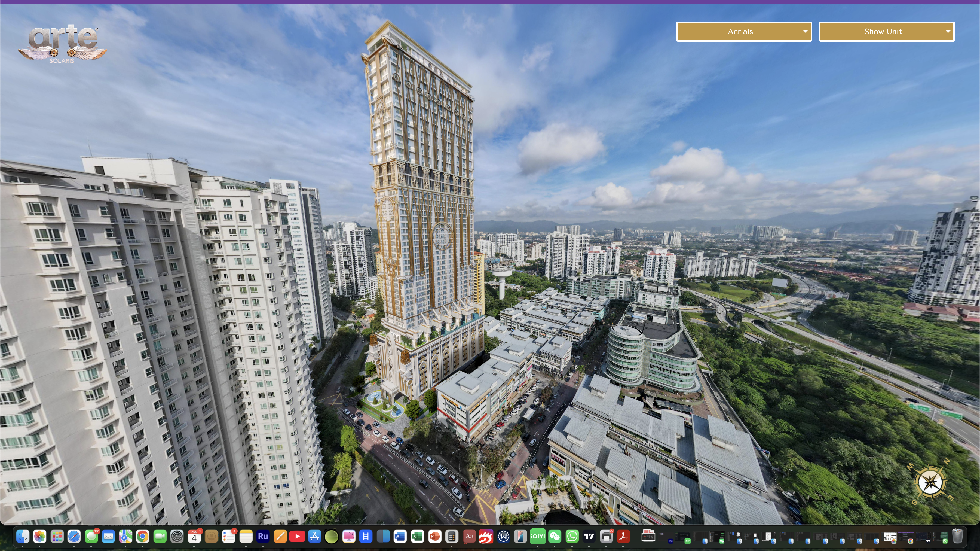Open iQIYI app in the dock

tap(538, 537)
